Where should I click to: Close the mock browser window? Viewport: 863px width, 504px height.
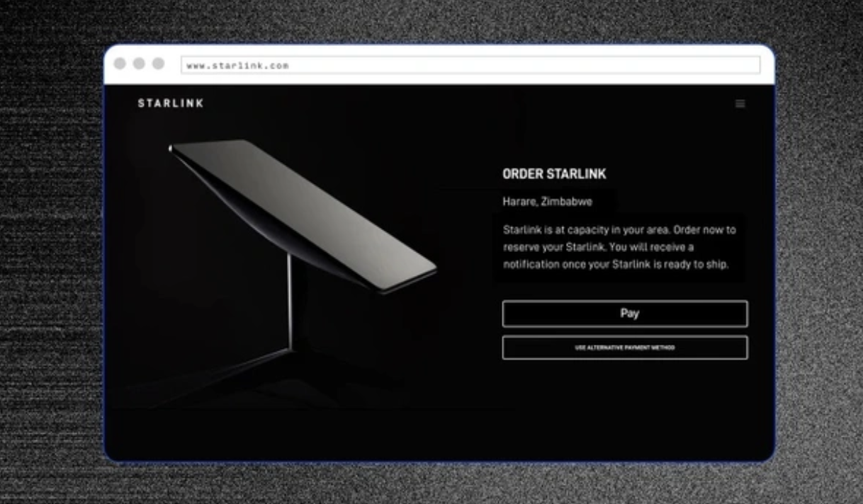120,64
